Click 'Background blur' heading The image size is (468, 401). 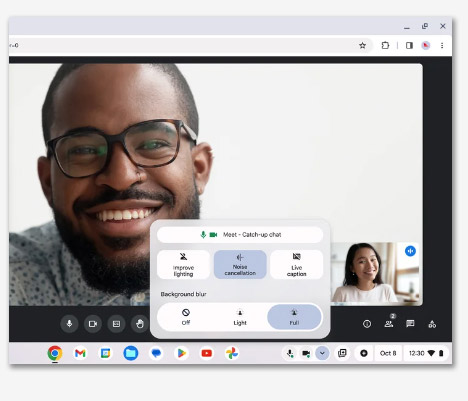click(x=183, y=294)
